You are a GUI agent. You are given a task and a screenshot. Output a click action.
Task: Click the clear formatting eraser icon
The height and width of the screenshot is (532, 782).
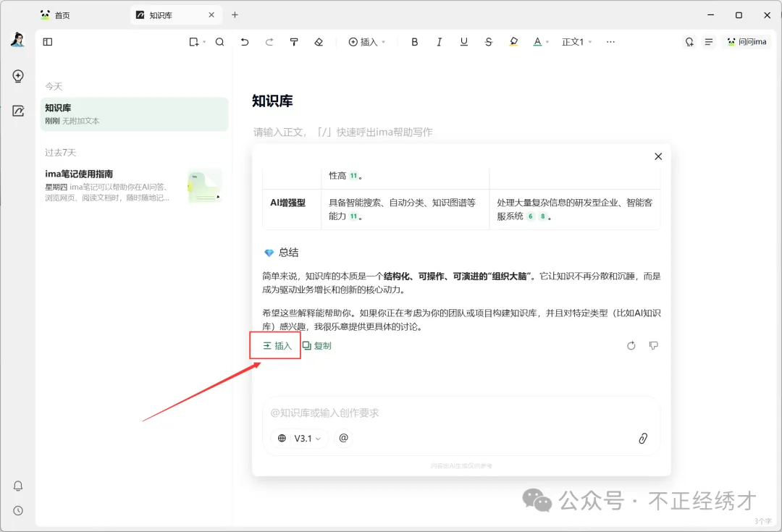(319, 42)
